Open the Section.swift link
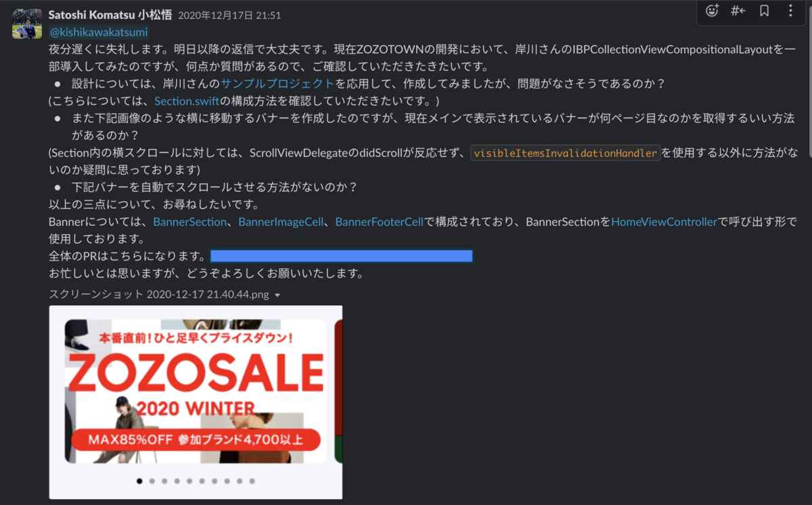The width and height of the screenshot is (812, 505). click(x=187, y=102)
